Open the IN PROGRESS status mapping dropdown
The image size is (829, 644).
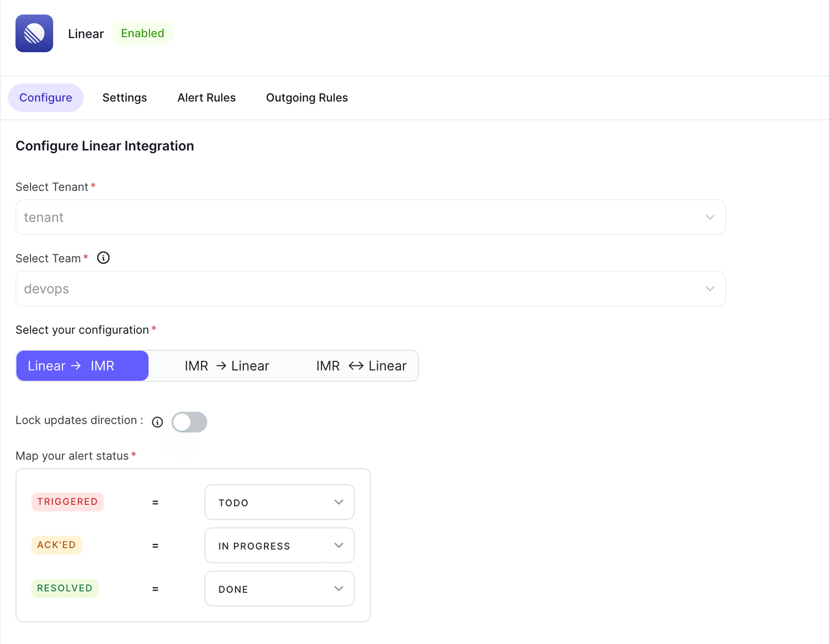click(279, 545)
